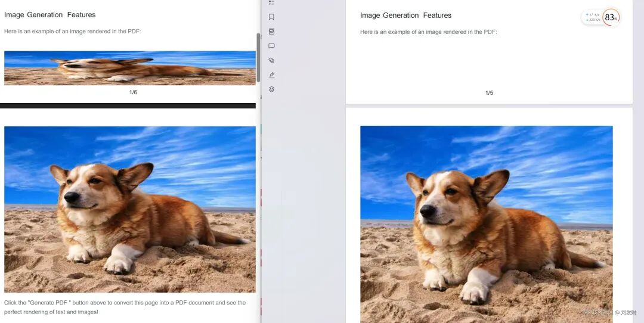Select the signature pen icon
The image size is (644, 323).
(x=271, y=75)
